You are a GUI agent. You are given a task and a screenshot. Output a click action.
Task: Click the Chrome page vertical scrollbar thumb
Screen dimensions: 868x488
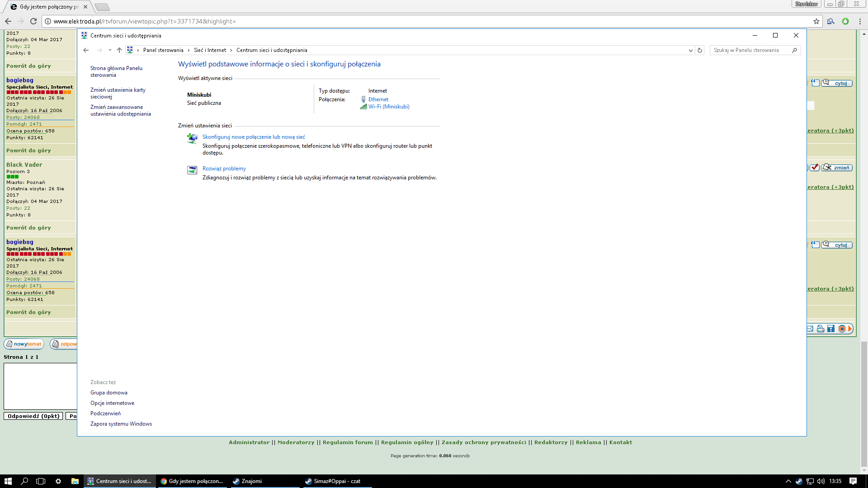(864, 404)
